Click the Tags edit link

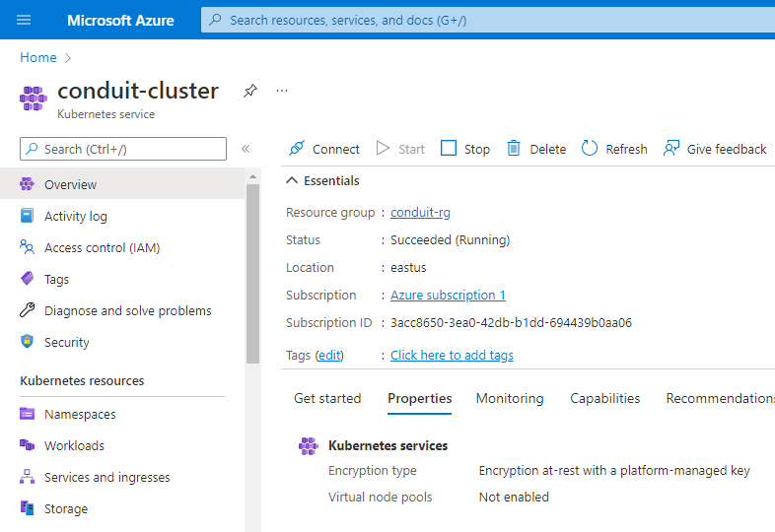tap(329, 356)
